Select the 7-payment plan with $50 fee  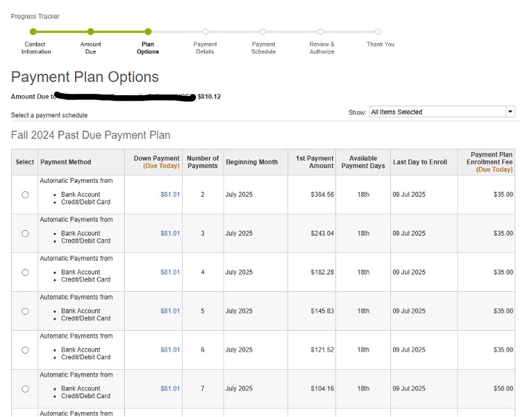pos(25,389)
